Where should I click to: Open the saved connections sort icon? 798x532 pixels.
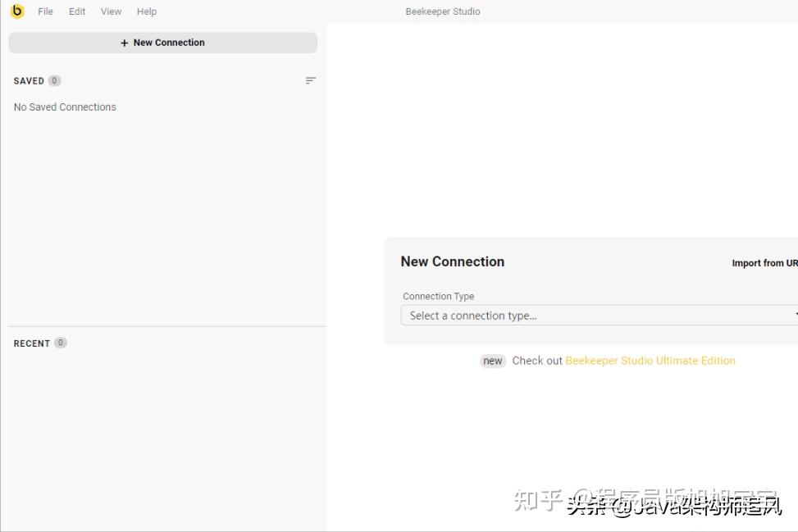pos(311,80)
